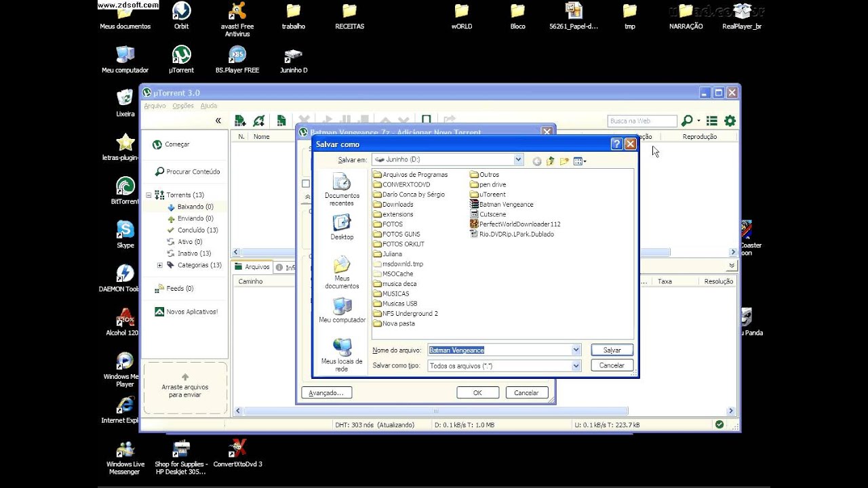The image size is (868, 488).
Task: Click the Salvar button
Action: tap(612, 350)
